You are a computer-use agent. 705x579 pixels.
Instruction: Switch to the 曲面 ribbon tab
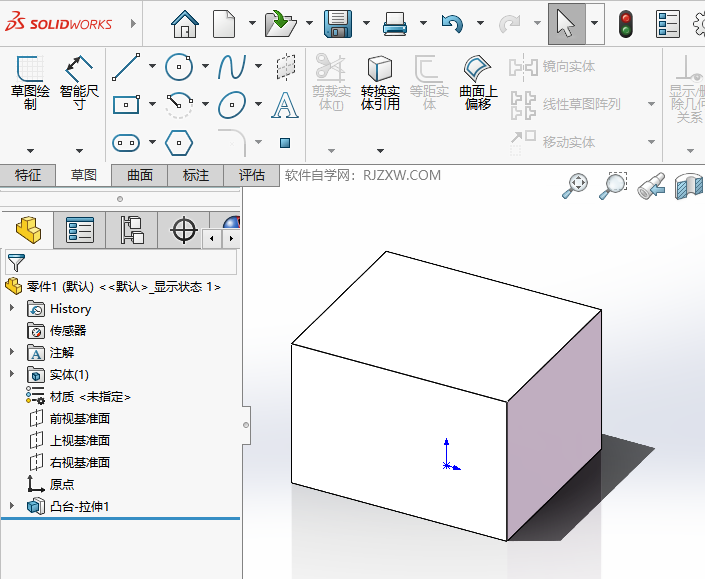tap(139, 175)
